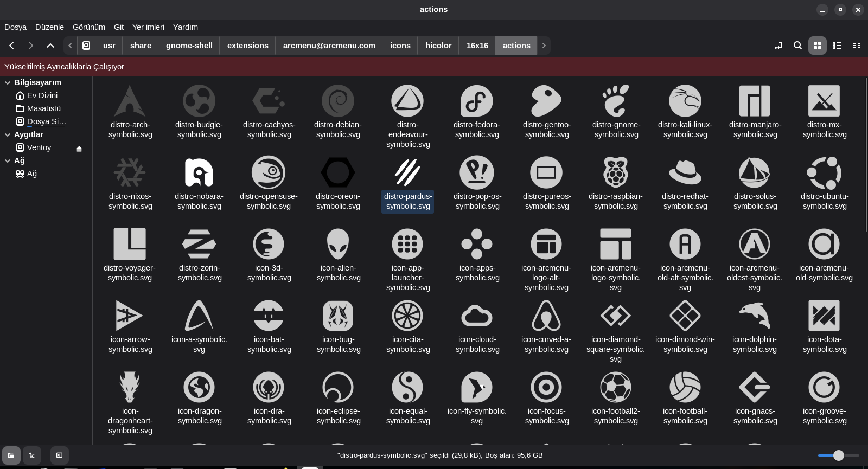
Task: Eject the Ventoy device
Action: (79, 149)
